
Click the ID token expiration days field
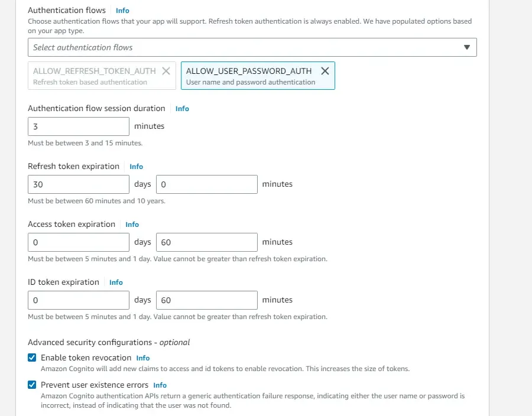(78, 300)
